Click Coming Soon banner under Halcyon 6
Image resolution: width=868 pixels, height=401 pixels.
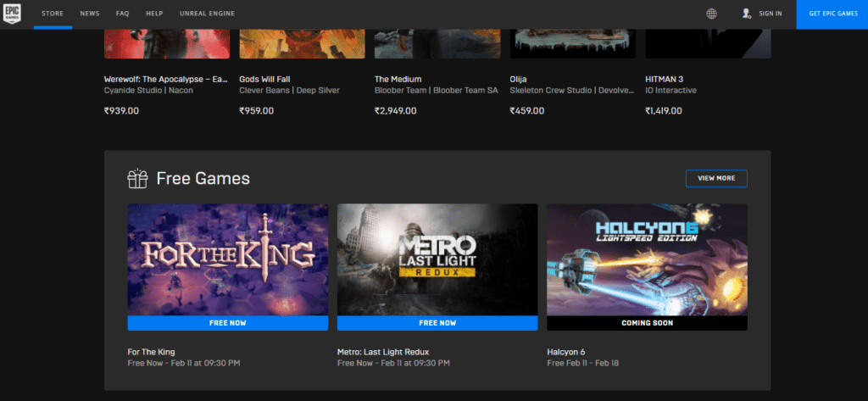(x=647, y=323)
